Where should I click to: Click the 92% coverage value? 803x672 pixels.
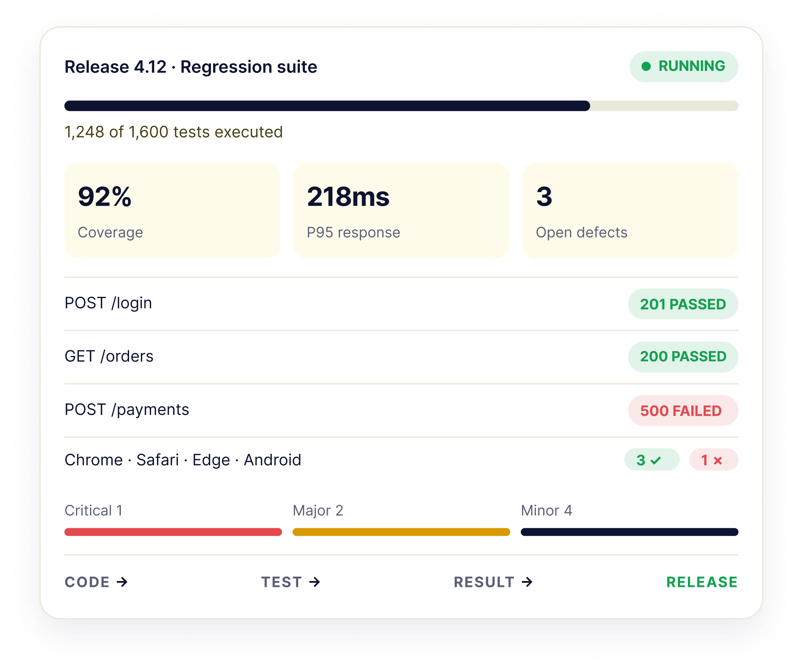(105, 197)
